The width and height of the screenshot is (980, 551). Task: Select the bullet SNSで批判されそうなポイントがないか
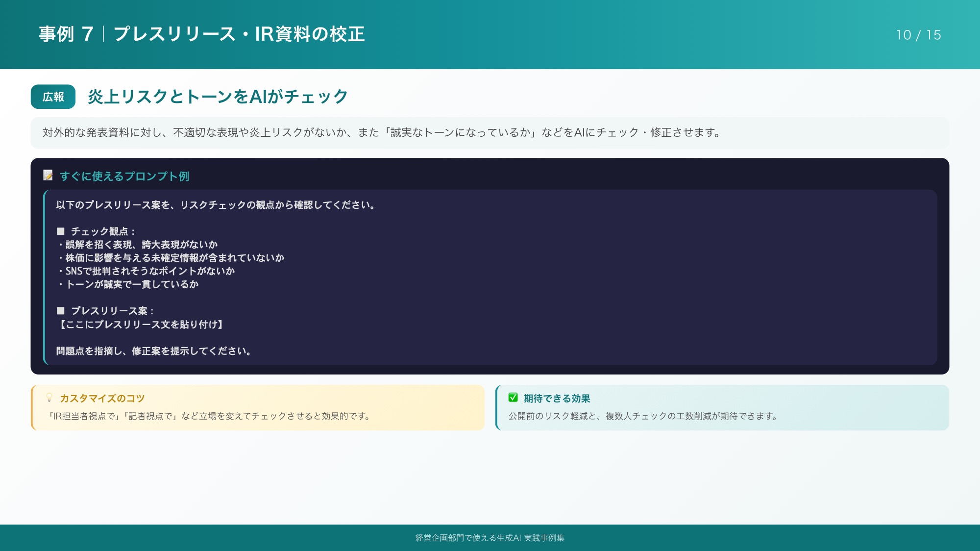pyautogui.click(x=146, y=271)
